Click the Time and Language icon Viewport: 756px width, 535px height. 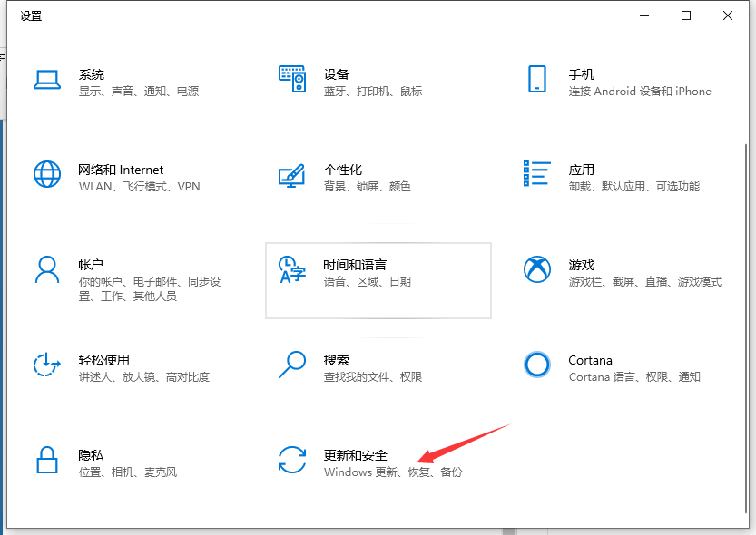[291, 269]
